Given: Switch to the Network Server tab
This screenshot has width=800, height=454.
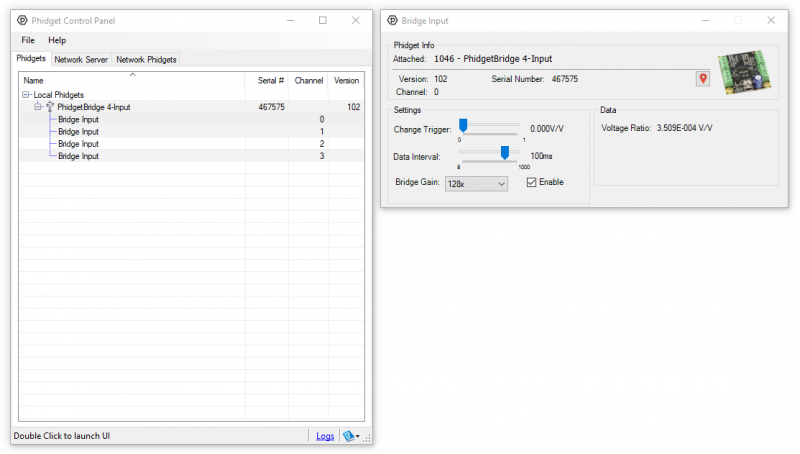Looking at the screenshot, I should point(81,60).
